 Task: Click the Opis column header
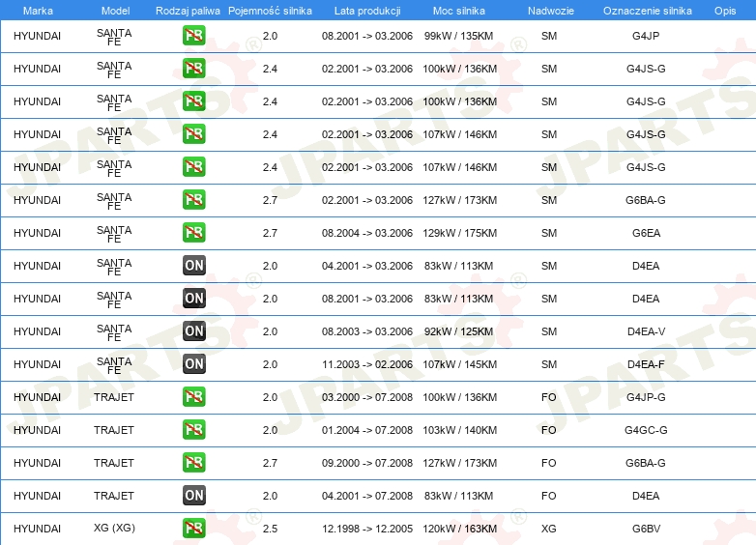725,11
